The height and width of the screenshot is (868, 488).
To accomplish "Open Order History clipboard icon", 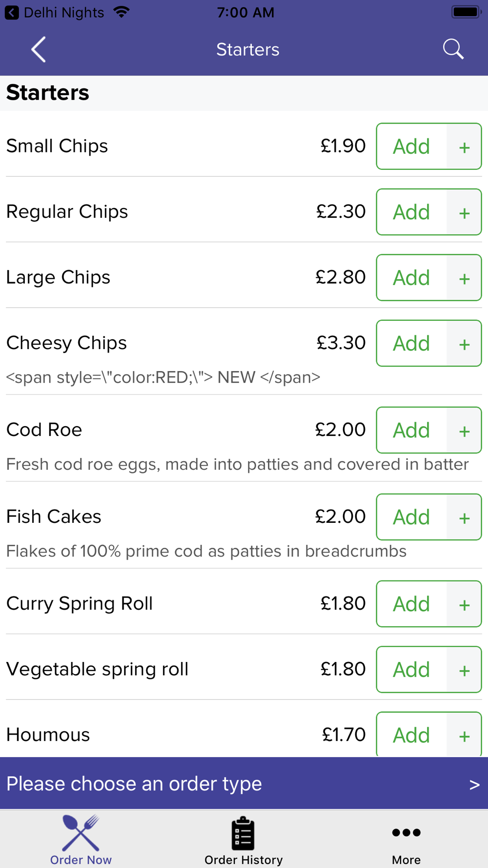I will coord(243,833).
